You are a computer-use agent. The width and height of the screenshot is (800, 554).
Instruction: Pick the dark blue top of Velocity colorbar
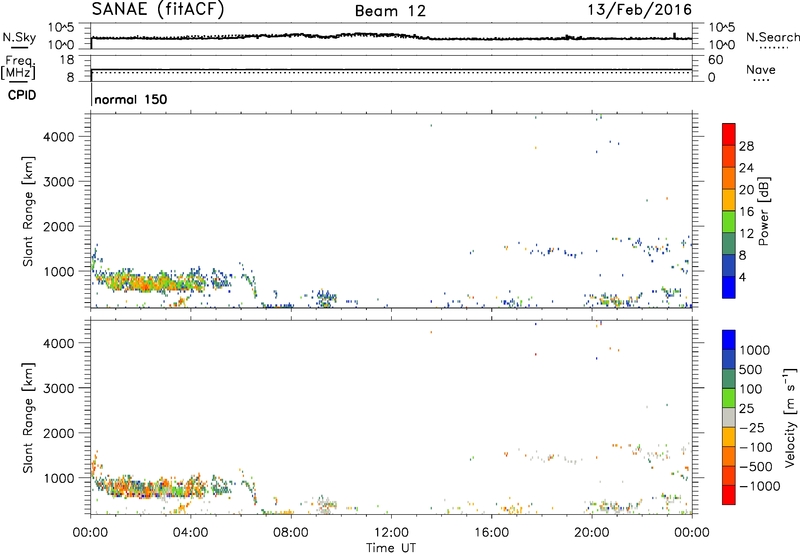729,340
